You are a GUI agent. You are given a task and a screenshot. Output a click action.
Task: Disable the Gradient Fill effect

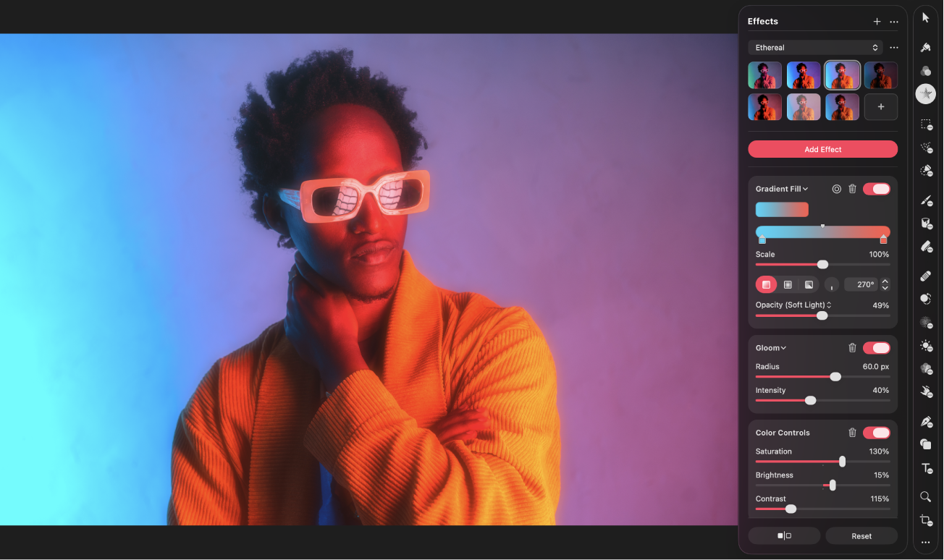pyautogui.click(x=877, y=188)
